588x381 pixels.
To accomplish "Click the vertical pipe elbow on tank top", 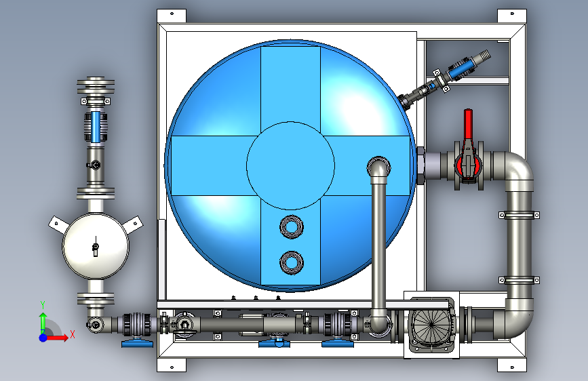I will [378, 169].
